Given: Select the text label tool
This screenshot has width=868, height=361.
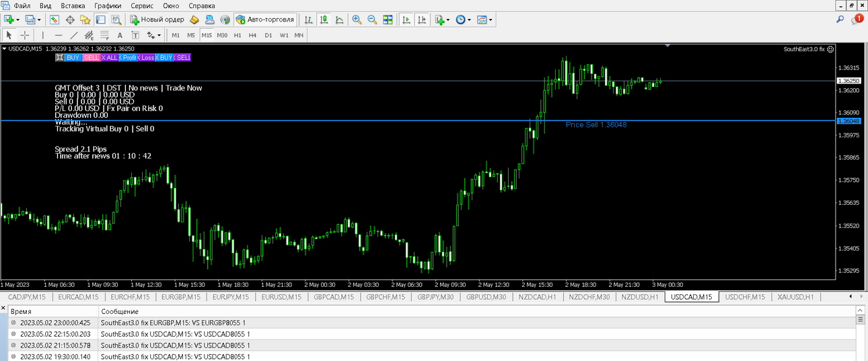Looking at the screenshot, I should point(135,35).
